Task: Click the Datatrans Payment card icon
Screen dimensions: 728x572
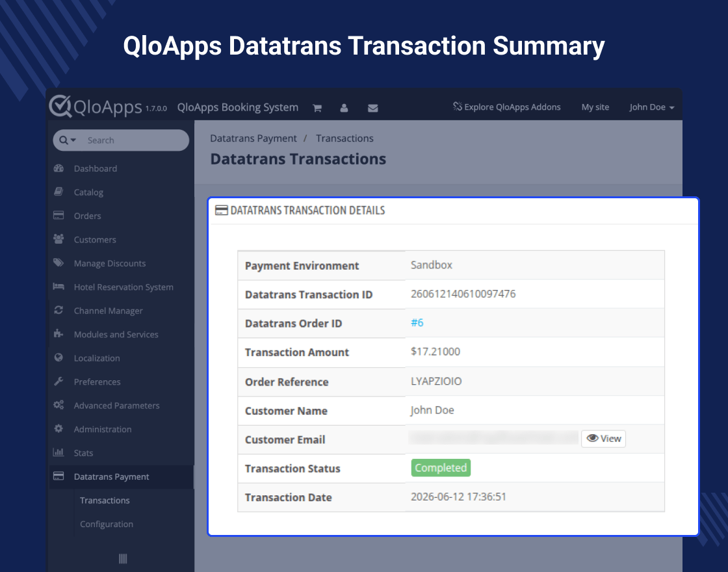Action: tap(58, 476)
